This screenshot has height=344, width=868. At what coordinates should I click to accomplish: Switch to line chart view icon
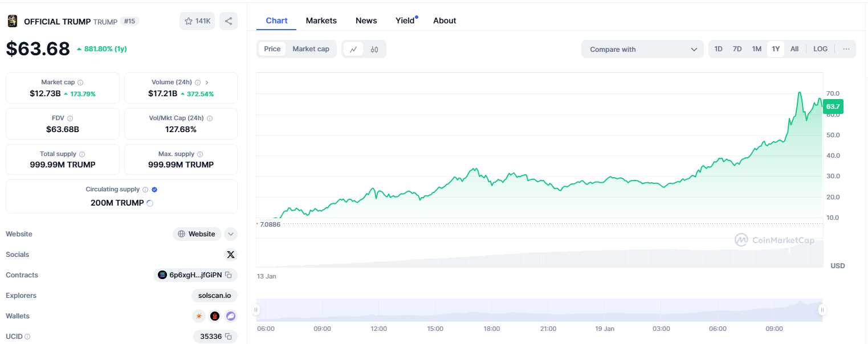[x=353, y=49]
